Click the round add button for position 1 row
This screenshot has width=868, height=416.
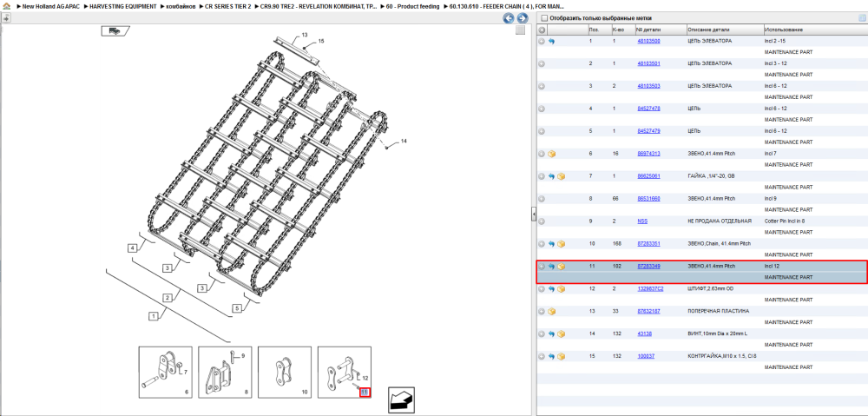[x=542, y=42]
